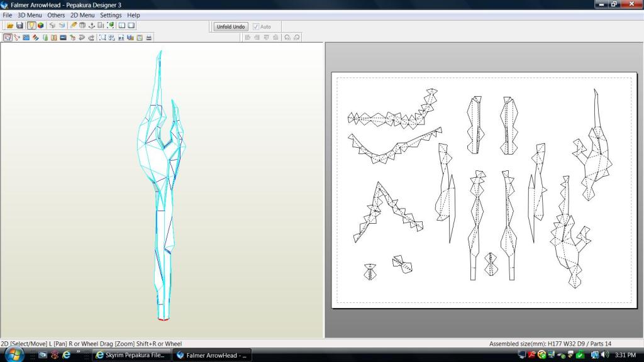Select the colored pencils edge color tool
The width and height of the screenshot is (644, 362).
[36, 38]
